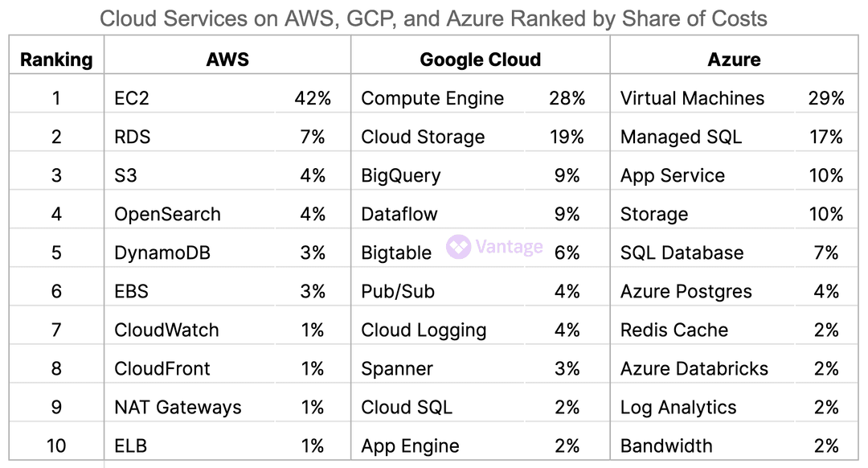Click the DynamoDB row entry
Viewport: 868px width, 468px height.
[162, 253]
